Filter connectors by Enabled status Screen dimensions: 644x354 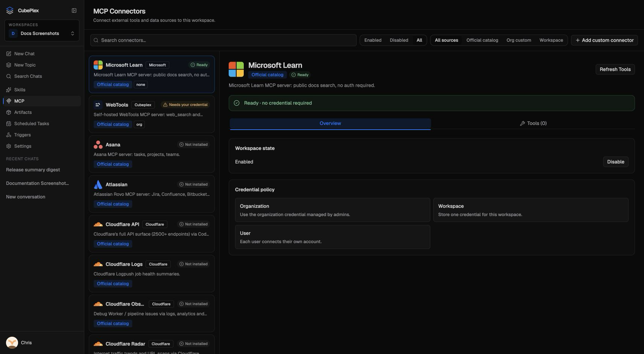point(373,40)
